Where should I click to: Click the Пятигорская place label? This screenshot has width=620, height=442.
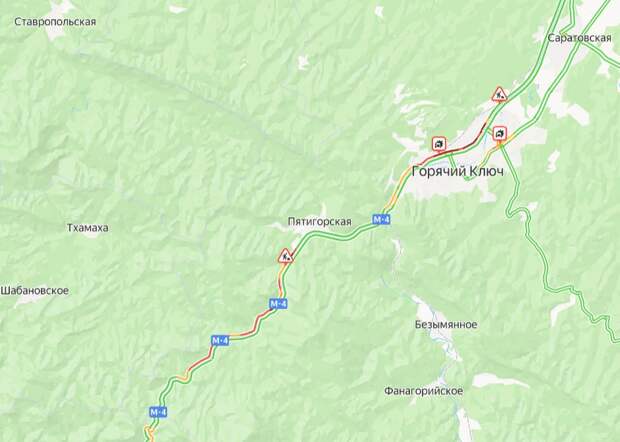pos(319,221)
